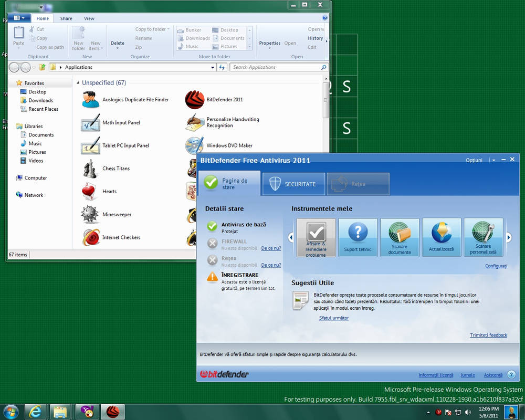Open the address bar location dropdown
This screenshot has height=420, width=525.
click(x=213, y=67)
